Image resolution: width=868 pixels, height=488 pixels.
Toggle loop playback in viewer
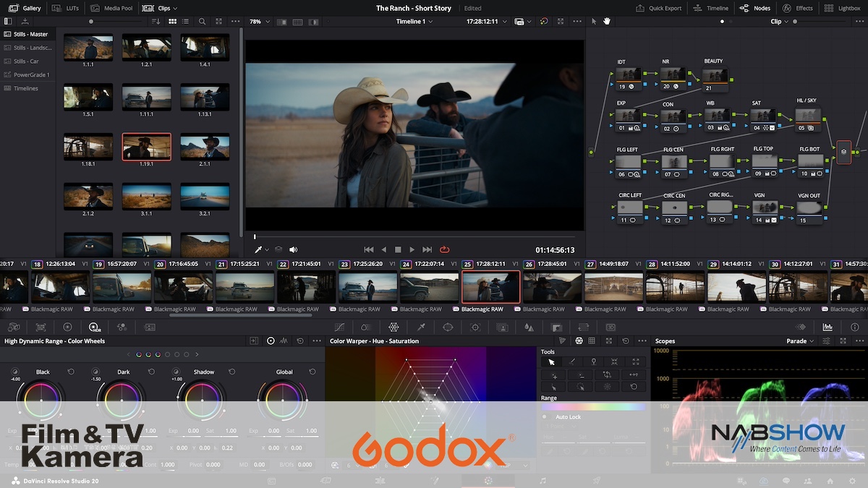[445, 250]
